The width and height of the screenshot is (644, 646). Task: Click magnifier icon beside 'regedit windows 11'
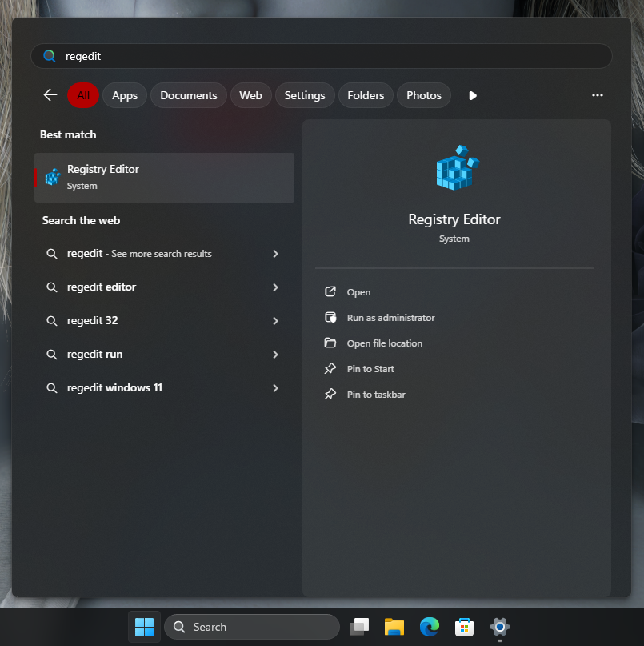51,387
